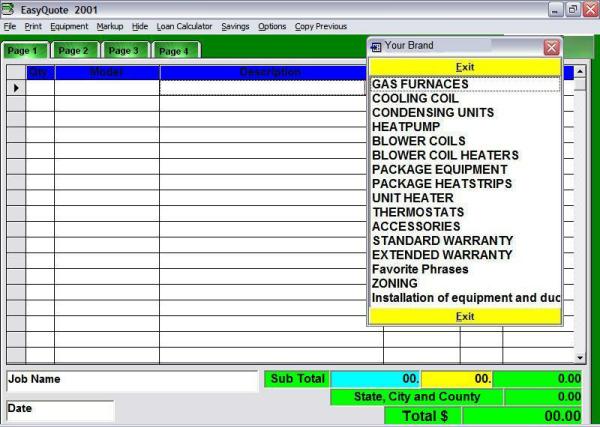Image resolution: width=600 pixels, height=427 pixels.
Task: Select COOLING COIL in the list
Action: tap(465, 98)
